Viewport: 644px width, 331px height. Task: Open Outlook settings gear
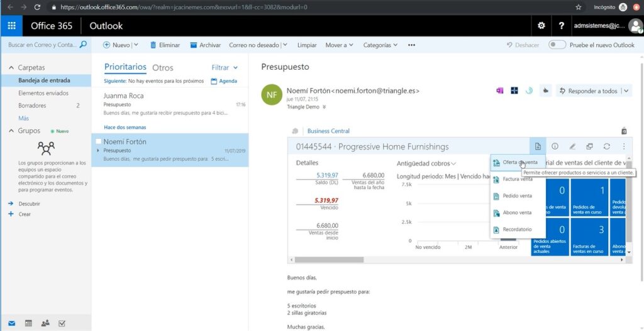(x=541, y=26)
